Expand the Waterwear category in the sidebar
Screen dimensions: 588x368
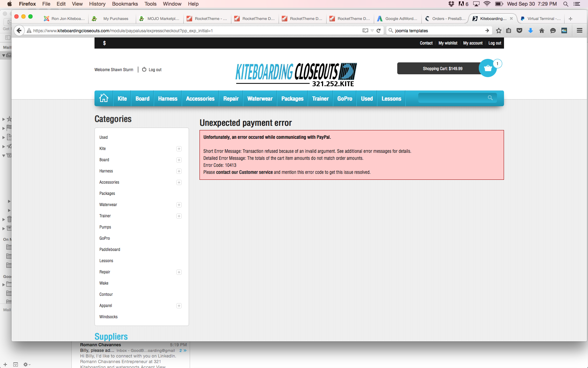pyautogui.click(x=179, y=205)
